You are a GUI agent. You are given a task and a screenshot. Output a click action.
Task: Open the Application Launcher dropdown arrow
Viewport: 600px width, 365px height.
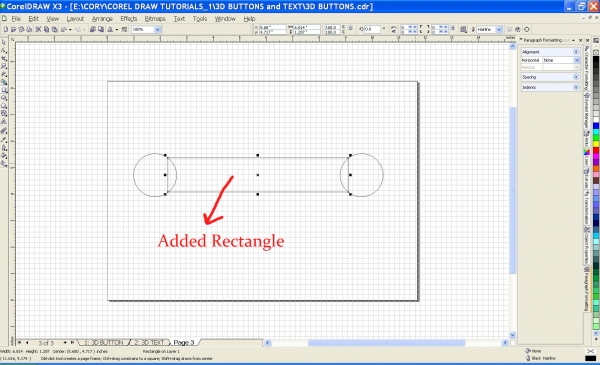click(117, 29)
